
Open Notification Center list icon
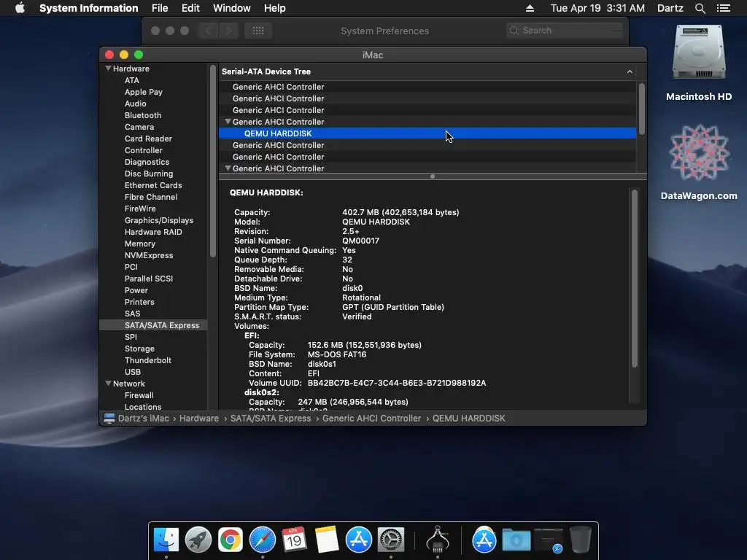click(x=723, y=8)
